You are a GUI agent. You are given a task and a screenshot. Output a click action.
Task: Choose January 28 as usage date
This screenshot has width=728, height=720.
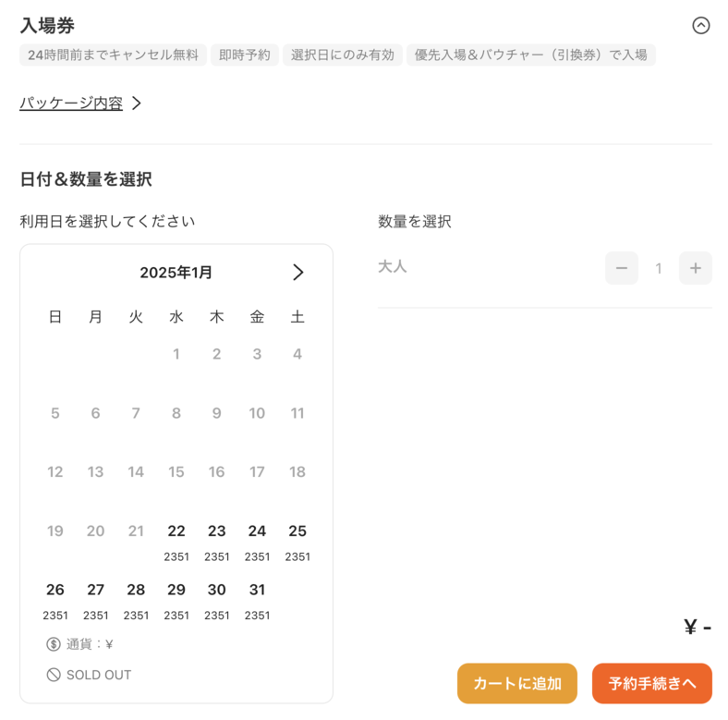[136, 600]
